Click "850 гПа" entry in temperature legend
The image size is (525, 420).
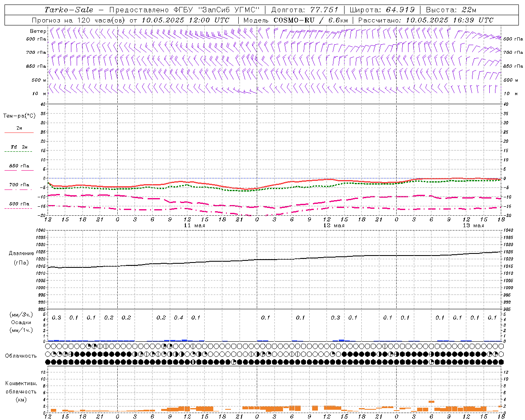click(19, 166)
